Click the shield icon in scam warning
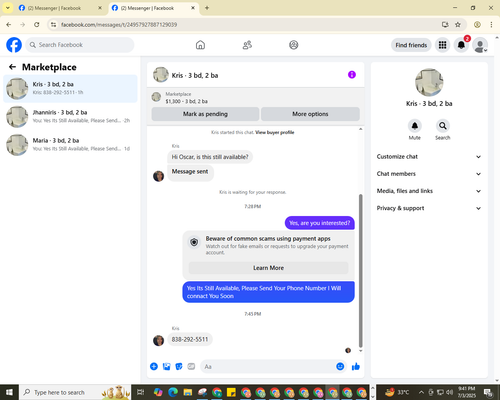 pyautogui.click(x=194, y=242)
